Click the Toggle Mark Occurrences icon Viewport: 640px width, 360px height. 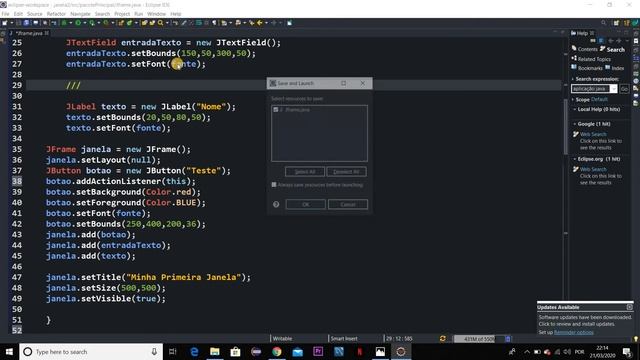click(184, 23)
